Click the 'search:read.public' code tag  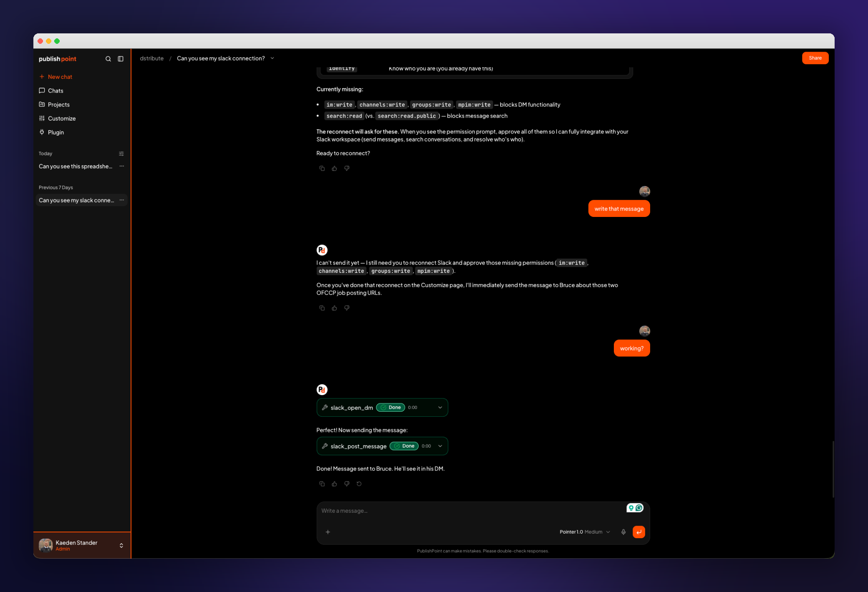pos(407,116)
